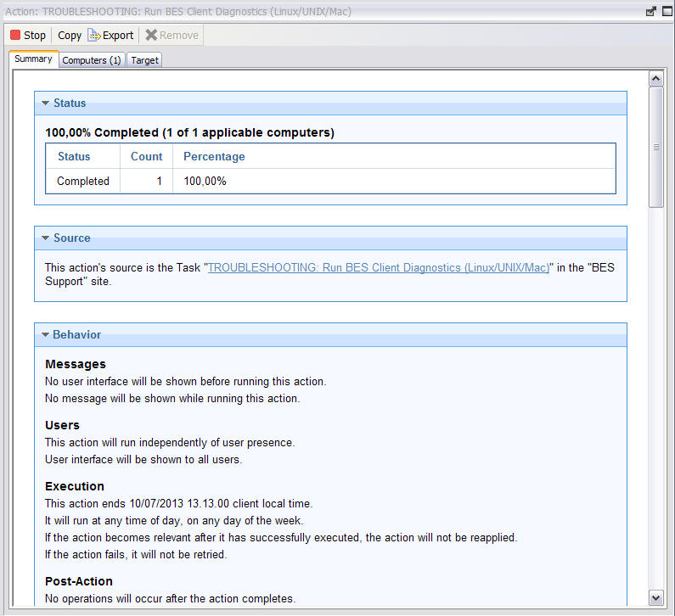
Task: Click 'No user interface will be shown' line
Action: (186, 382)
